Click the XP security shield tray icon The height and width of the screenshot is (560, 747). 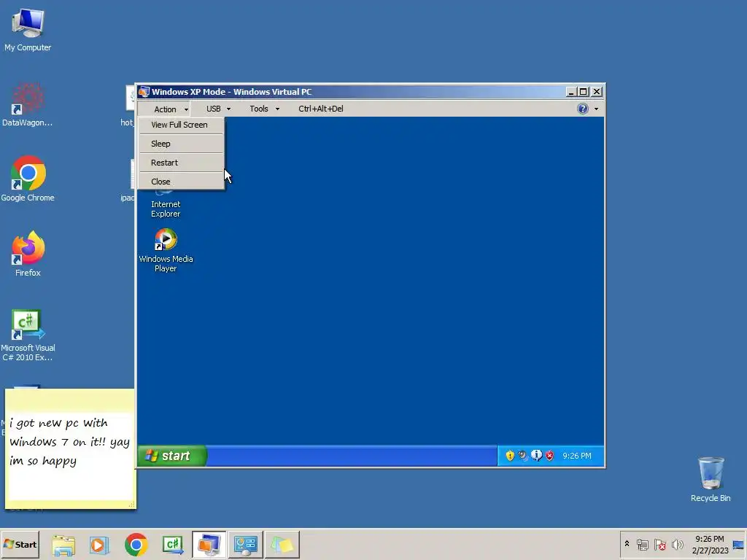pyautogui.click(x=510, y=456)
